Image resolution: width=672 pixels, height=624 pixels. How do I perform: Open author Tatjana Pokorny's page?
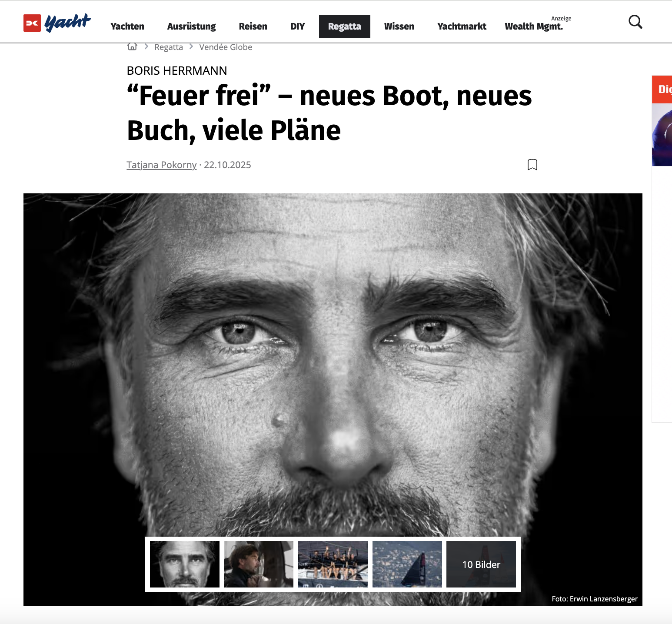[x=162, y=165]
